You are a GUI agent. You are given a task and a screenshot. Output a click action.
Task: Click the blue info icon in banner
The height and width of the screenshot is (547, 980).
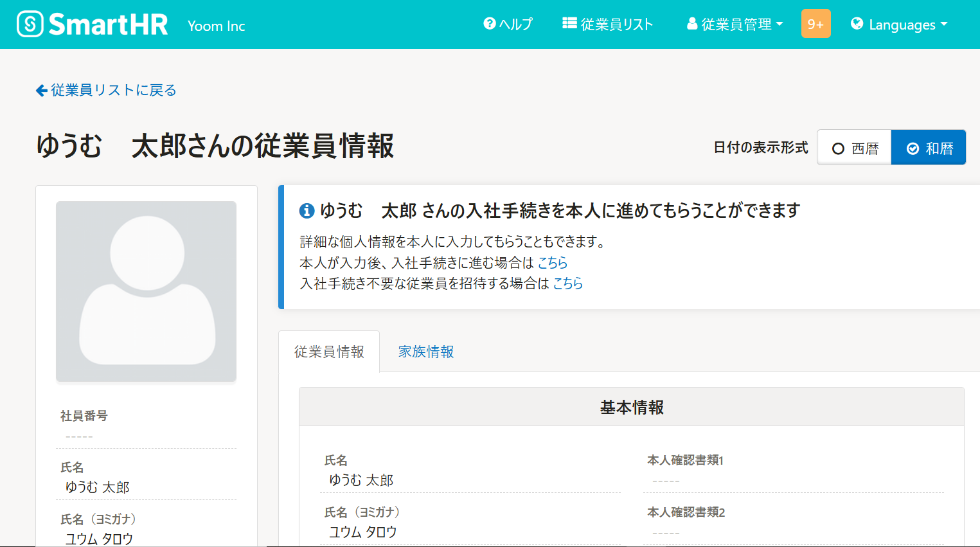(x=307, y=211)
